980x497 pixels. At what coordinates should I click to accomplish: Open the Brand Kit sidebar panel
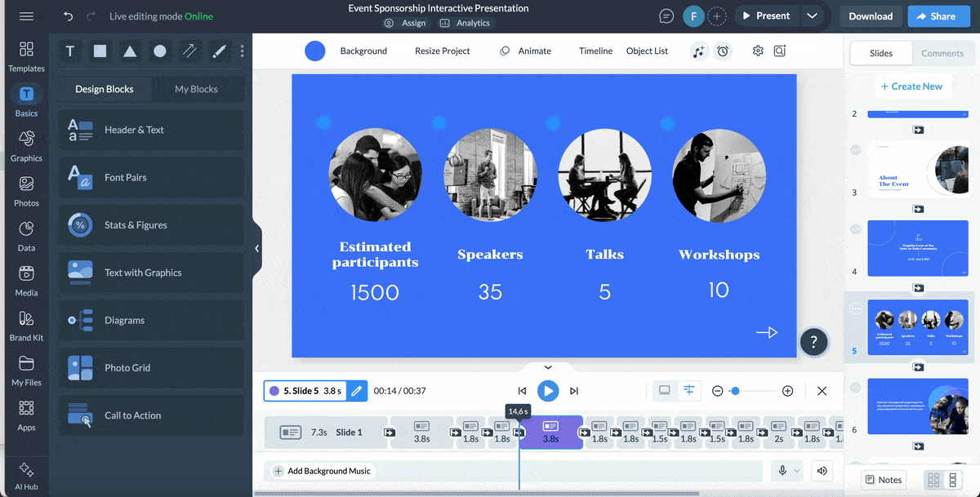pos(26,325)
